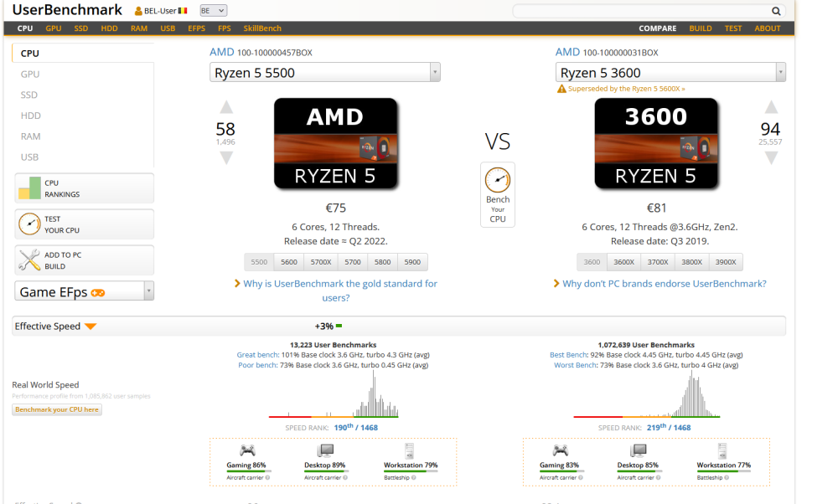Viewport: 838px width, 504px height.
Task: Click the ADD TO PC BUILD wrench icon
Action: coord(30,260)
